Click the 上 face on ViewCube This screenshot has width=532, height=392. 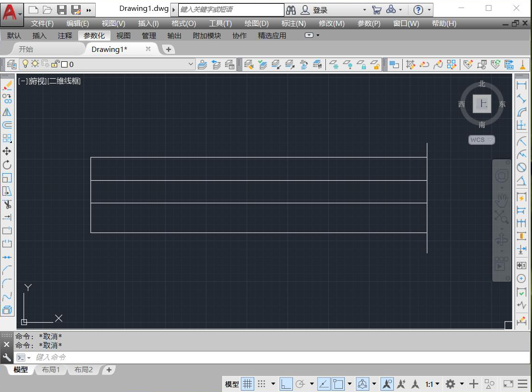tap(482, 103)
